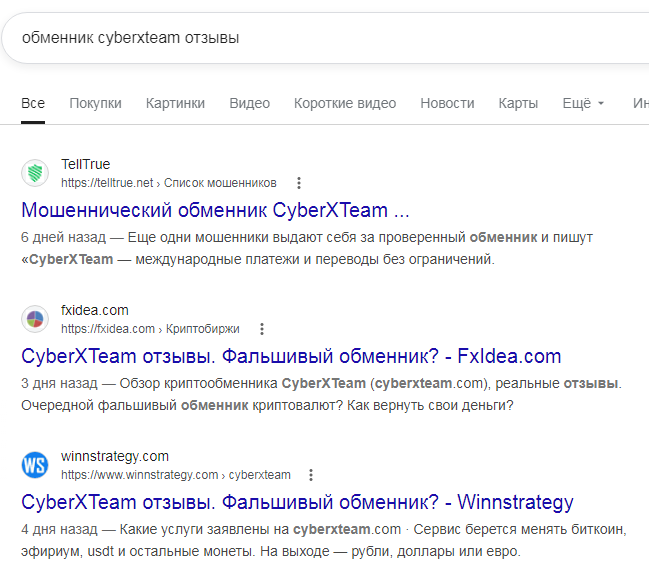Click the fxidea.com site name
Image resolution: width=649 pixels, height=564 pixels.
[x=95, y=310]
